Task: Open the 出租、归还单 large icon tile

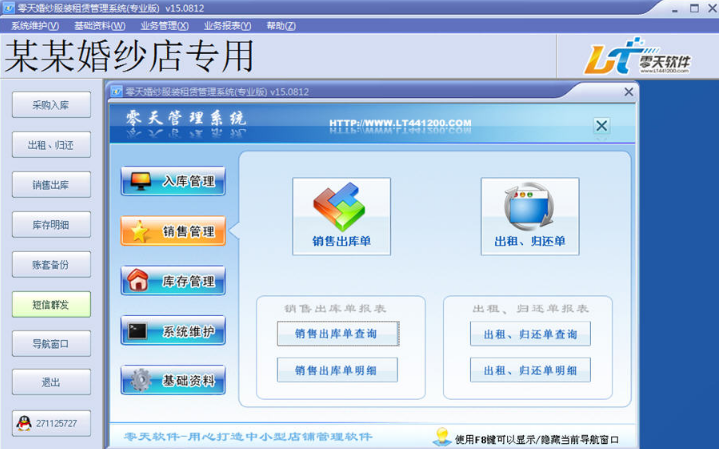Action: tap(530, 216)
